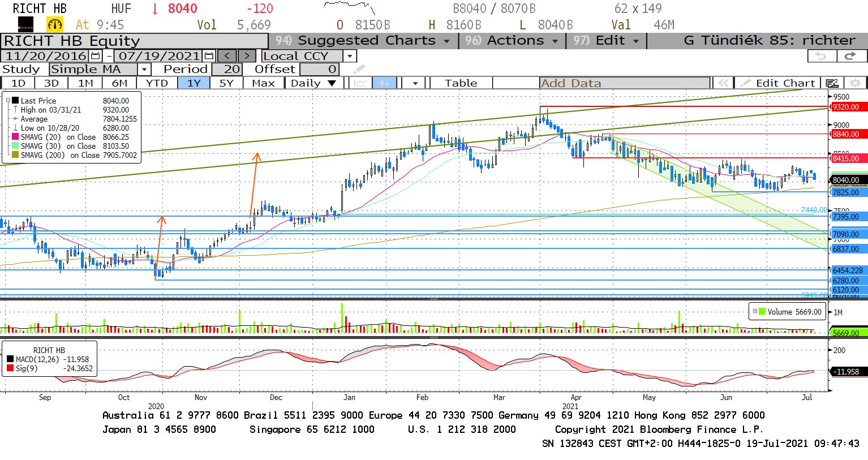Click the yellow gauge icon beside the ticker

pos(55,24)
